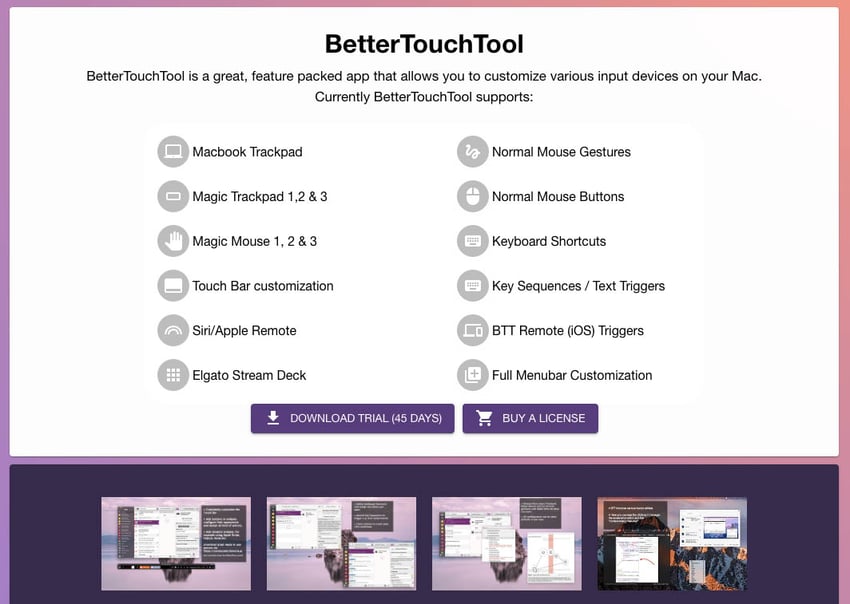Screen dimensions: 850x604
Task: Select the BTT Remote (iOS) Triggers icon
Action: [x=472, y=331]
